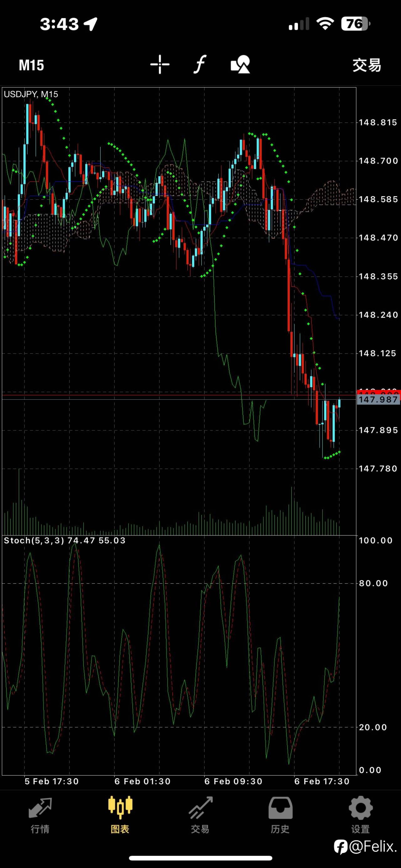Image resolution: width=401 pixels, height=868 pixels.
Task: Open the 设置 settings tab
Action: pyautogui.click(x=361, y=815)
